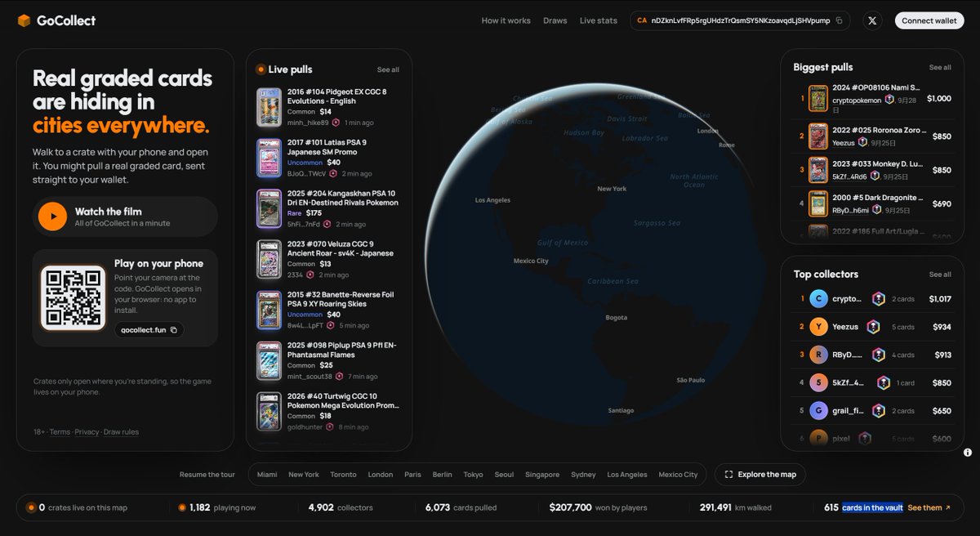Click the globe near Bogota label

(617, 317)
